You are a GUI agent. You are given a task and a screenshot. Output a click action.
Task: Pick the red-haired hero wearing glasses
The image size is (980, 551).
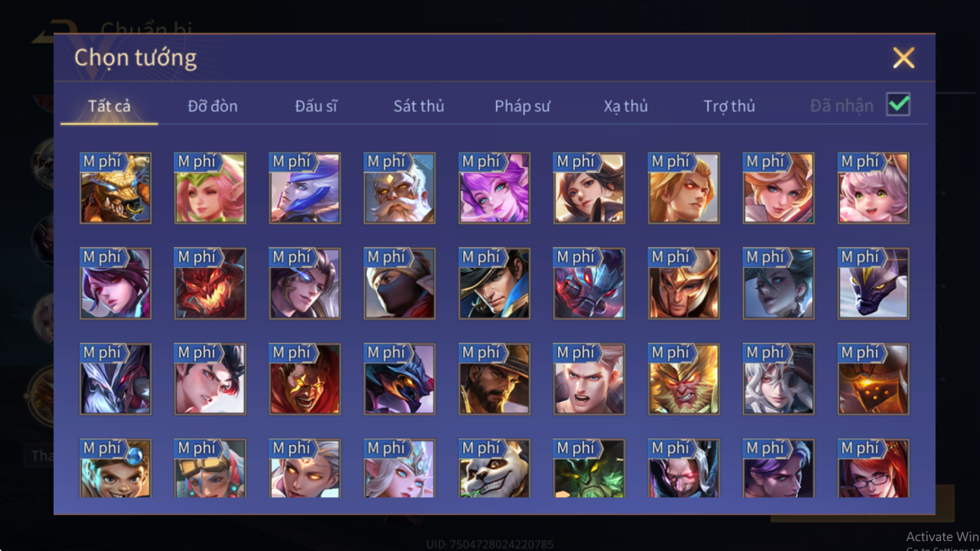pyautogui.click(x=873, y=468)
